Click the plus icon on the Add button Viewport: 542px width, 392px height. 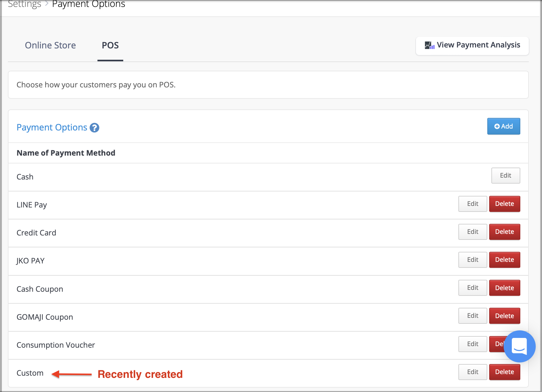click(497, 126)
